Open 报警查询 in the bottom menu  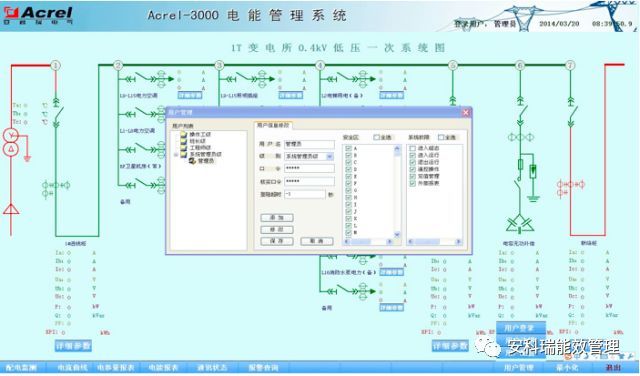tap(263, 368)
